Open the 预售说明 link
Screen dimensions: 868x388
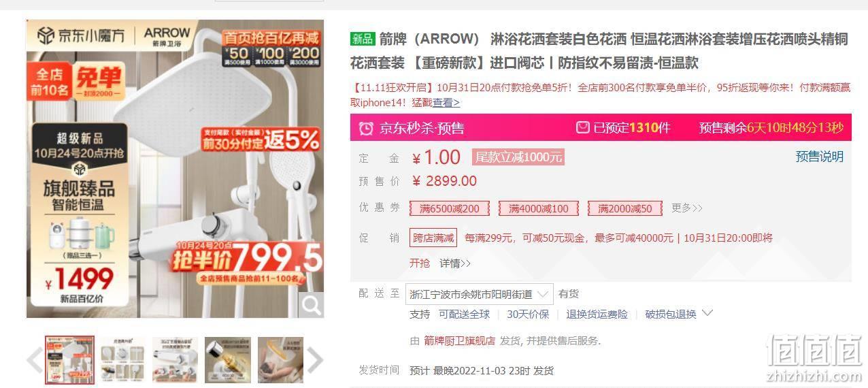(820, 157)
